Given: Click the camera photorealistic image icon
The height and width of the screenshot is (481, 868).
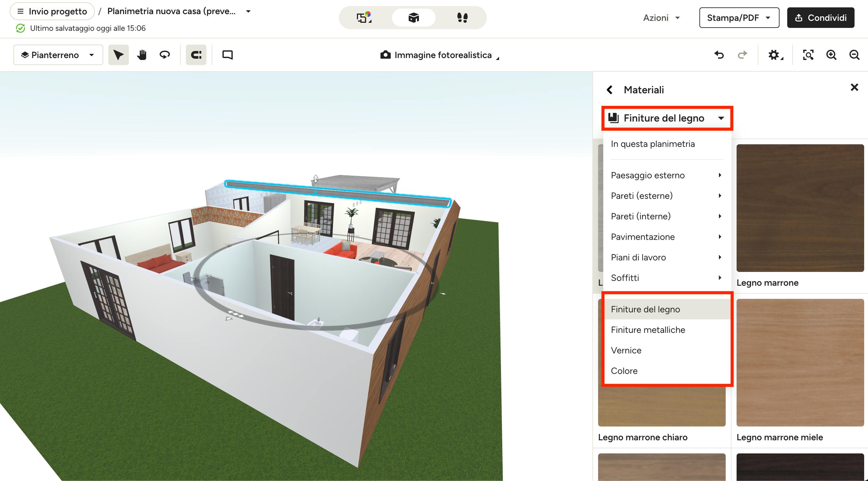Looking at the screenshot, I should click(x=385, y=55).
